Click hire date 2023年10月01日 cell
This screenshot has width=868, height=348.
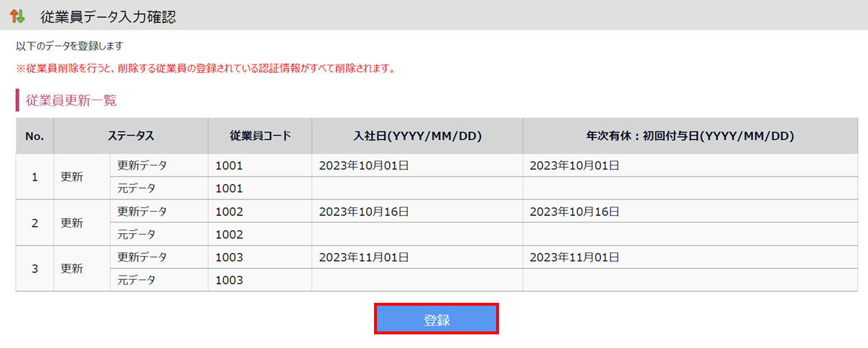tap(364, 166)
